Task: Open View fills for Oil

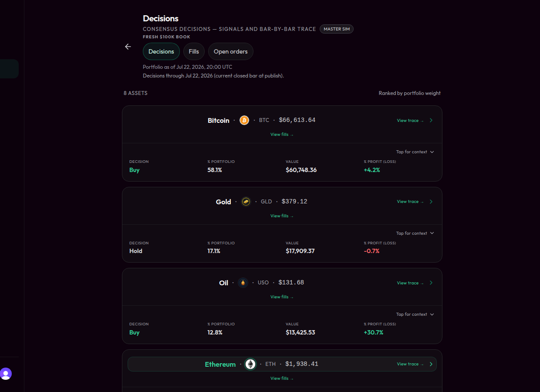Action: pos(282,297)
